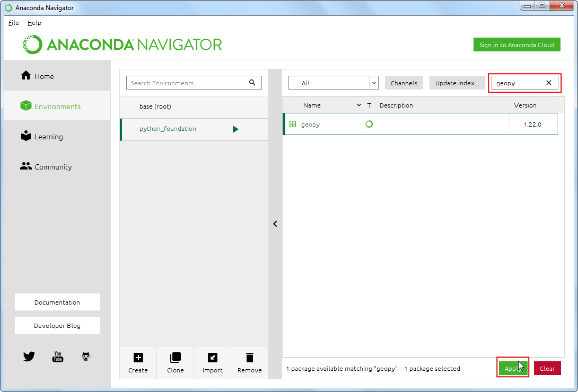
Task: Click the Search Environments field
Action: (194, 83)
